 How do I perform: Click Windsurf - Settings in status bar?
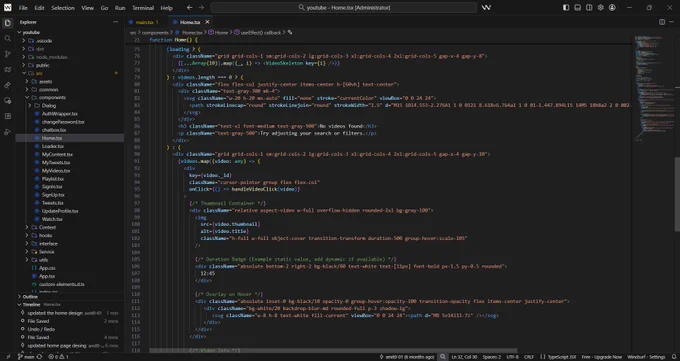[646, 357]
